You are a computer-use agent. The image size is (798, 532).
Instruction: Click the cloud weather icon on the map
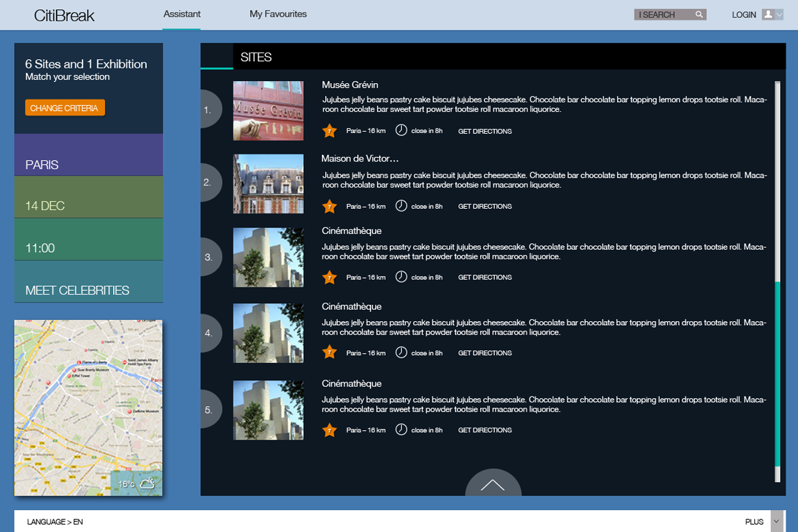coord(147,483)
